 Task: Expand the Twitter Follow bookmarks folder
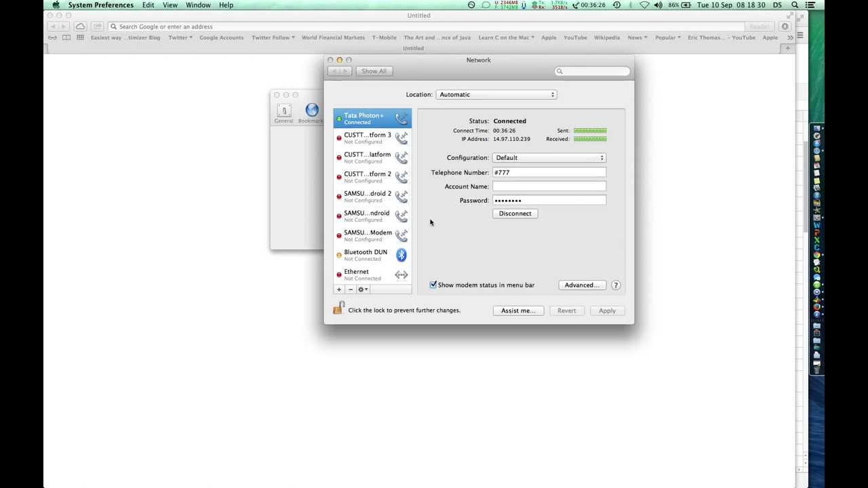tap(273, 38)
